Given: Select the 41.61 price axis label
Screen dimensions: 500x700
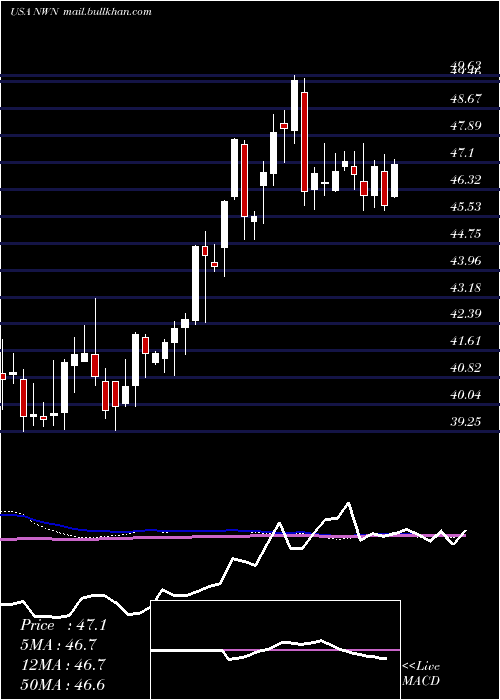Looking at the screenshot, I should point(466,341).
